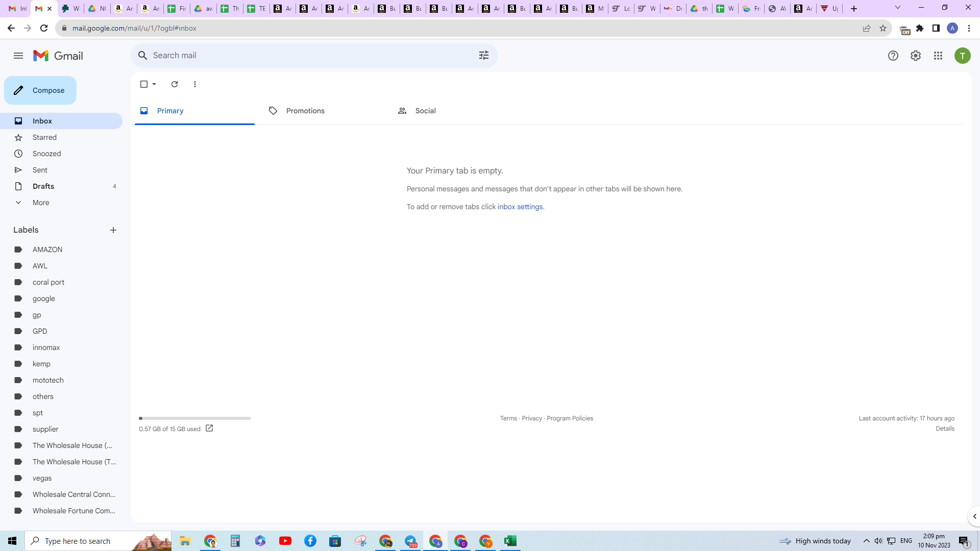Open the Support help icon

click(893, 56)
